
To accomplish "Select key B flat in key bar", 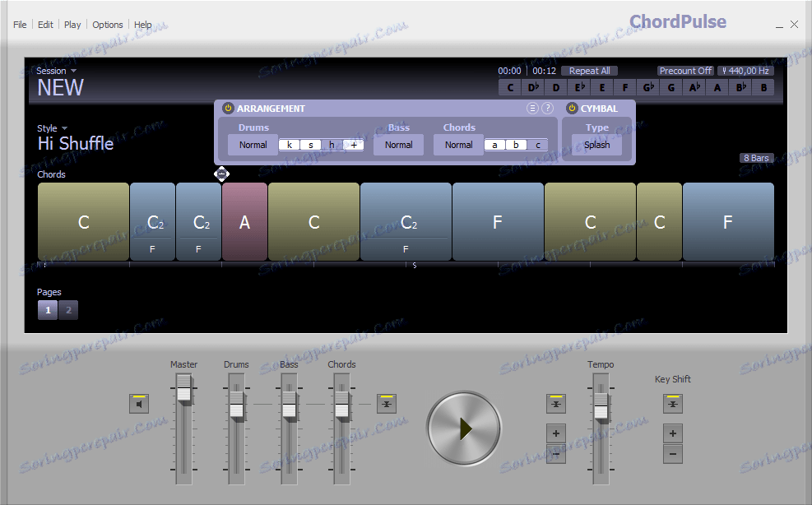I will click(x=740, y=87).
